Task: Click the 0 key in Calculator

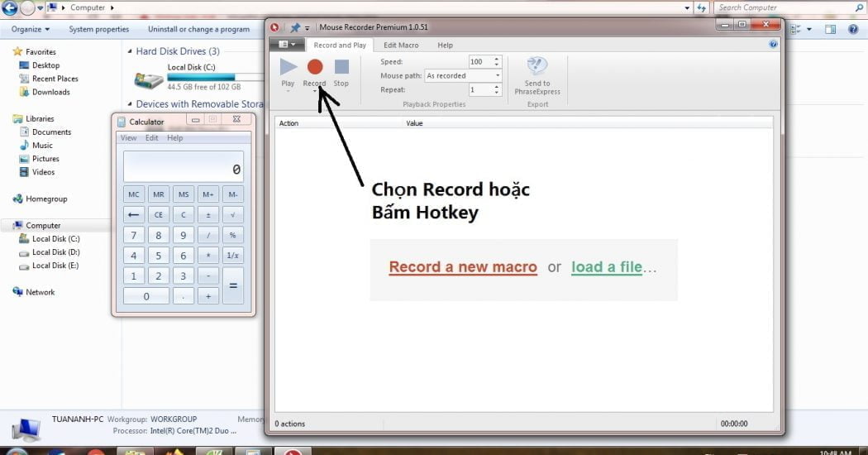Action: 146,296
